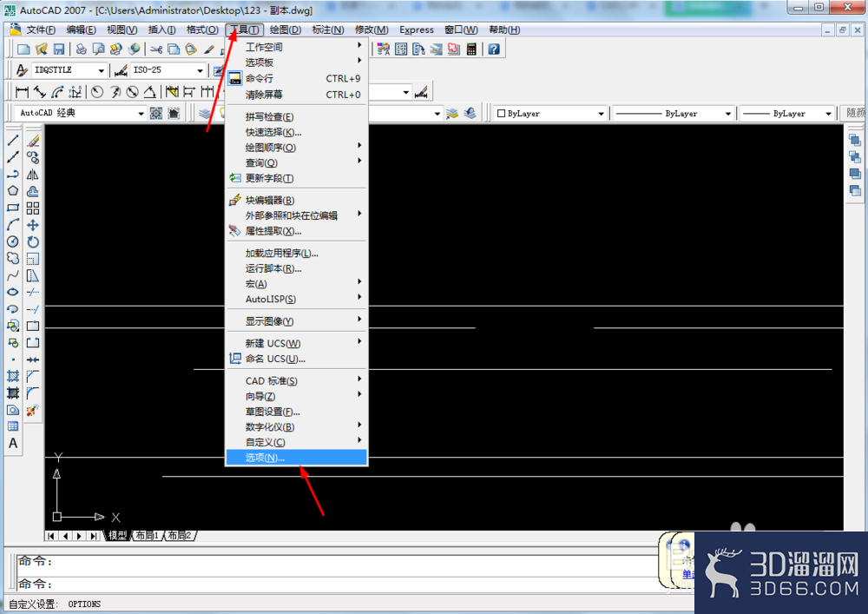The height and width of the screenshot is (614, 868).
Task: Select the Mirror modify tool
Action: click(33, 175)
